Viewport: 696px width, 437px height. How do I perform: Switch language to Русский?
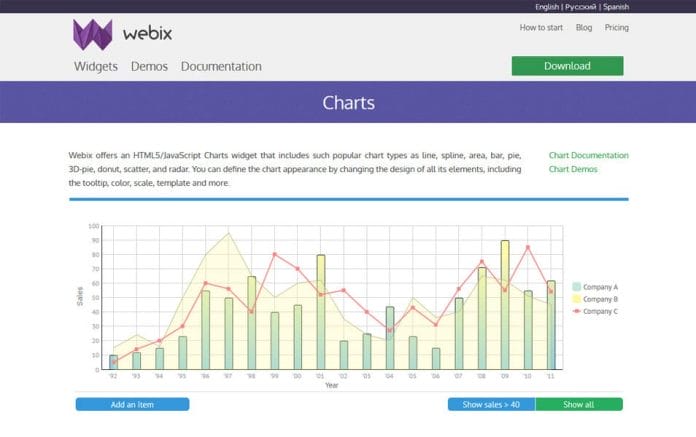point(580,7)
